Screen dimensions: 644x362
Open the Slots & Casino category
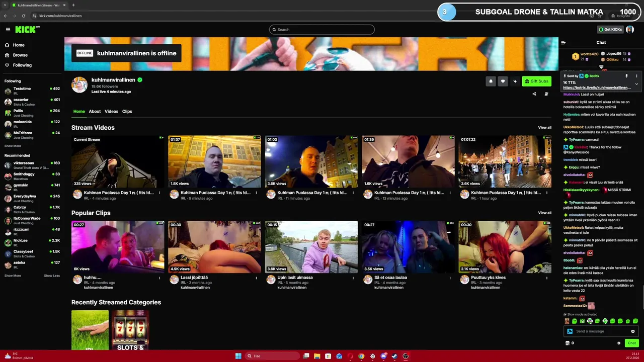click(x=130, y=330)
